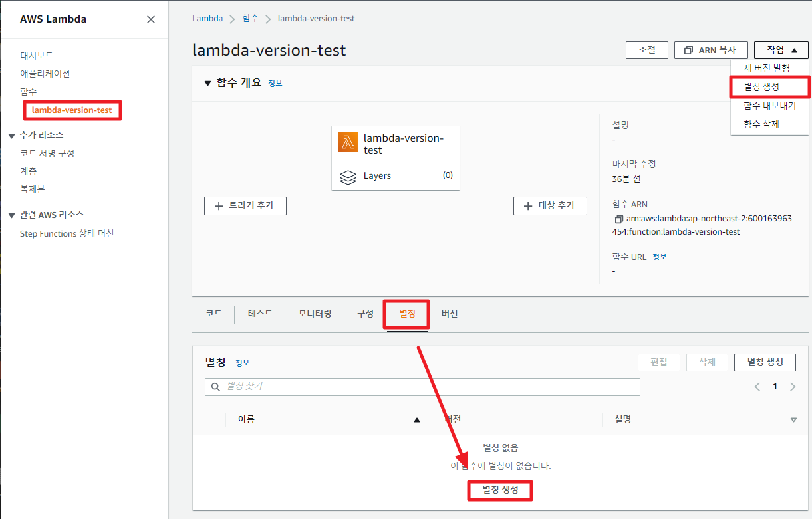Click the search magnifier icon in alias filter
812x519 pixels.
coord(215,387)
